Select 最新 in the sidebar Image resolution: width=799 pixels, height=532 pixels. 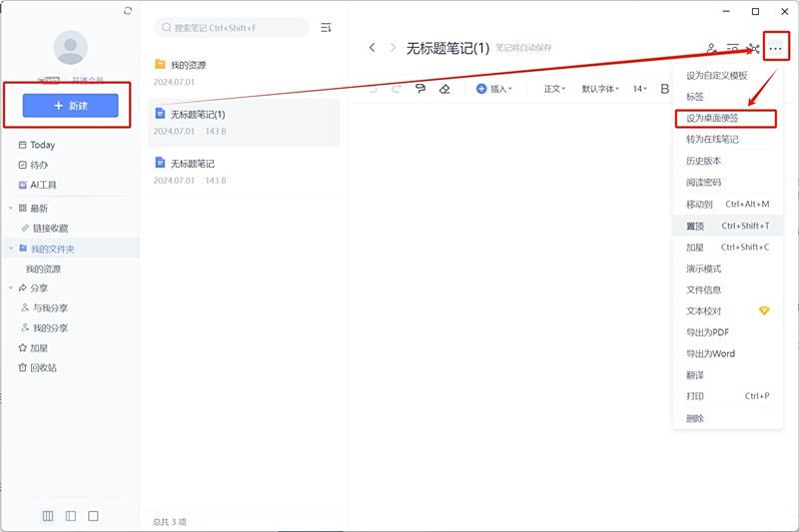point(33,209)
